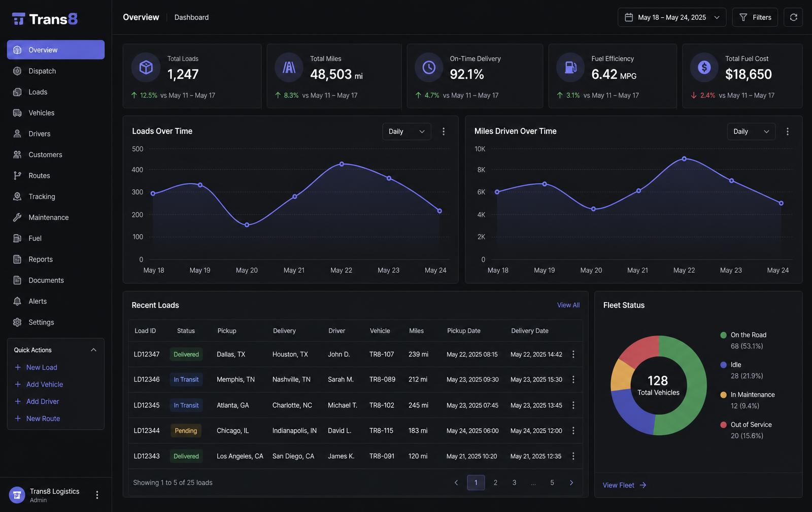Click the Trans8 Logistics avatar icon
812x512 pixels.
point(17,495)
